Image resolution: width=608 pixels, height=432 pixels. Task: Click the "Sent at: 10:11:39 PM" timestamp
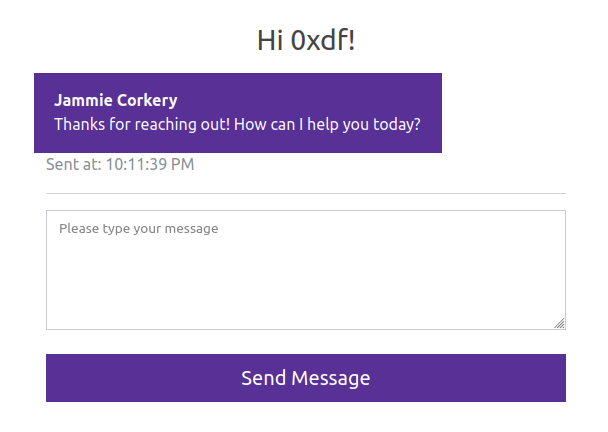point(120,164)
